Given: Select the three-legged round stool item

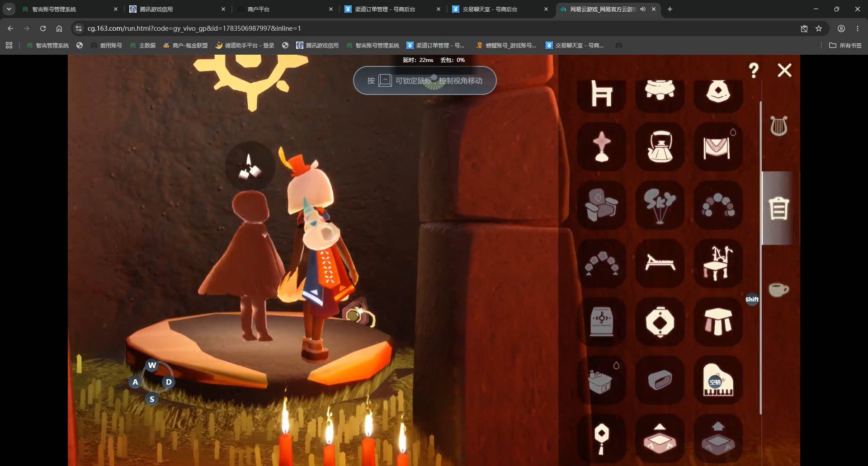Looking at the screenshot, I should (718, 321).
